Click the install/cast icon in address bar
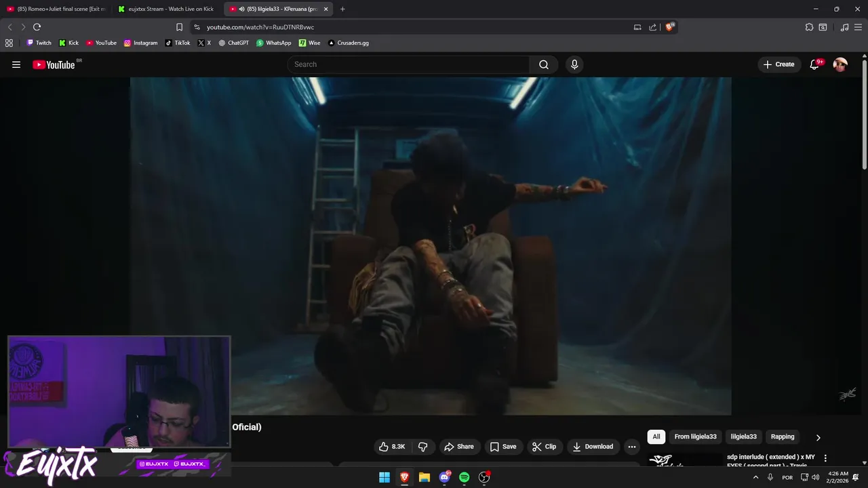This screenshot has width=868, height=488. pos(637,27)
